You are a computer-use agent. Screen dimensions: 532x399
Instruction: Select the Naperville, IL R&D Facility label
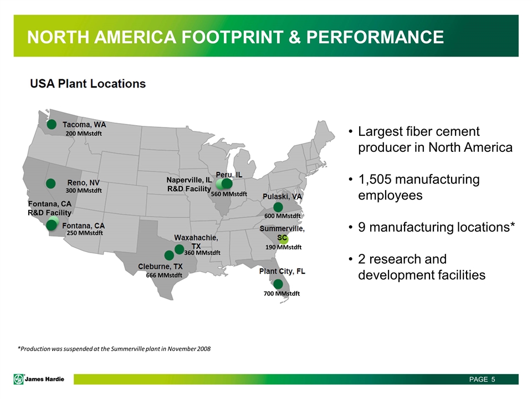(190, 185)
